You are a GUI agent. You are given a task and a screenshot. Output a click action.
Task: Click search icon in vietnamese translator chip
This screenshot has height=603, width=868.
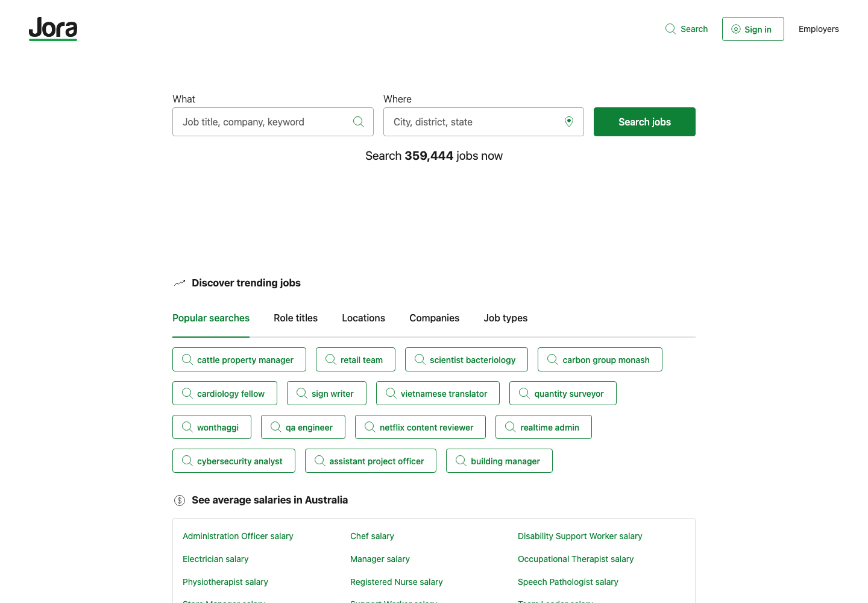pos(391,393)
